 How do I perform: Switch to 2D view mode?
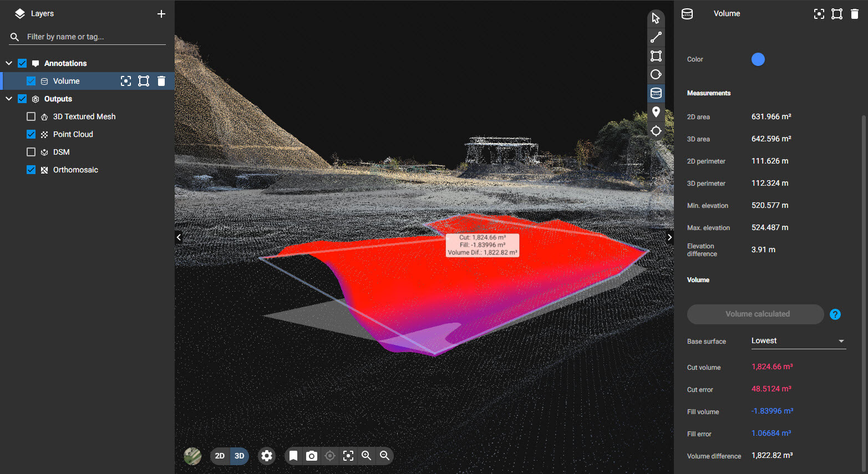220,456
